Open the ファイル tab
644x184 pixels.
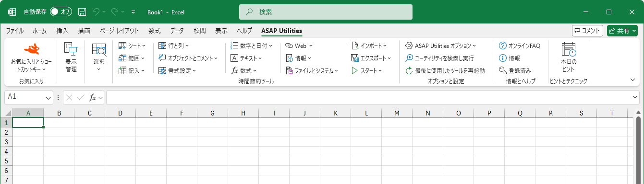click(15, 31)
